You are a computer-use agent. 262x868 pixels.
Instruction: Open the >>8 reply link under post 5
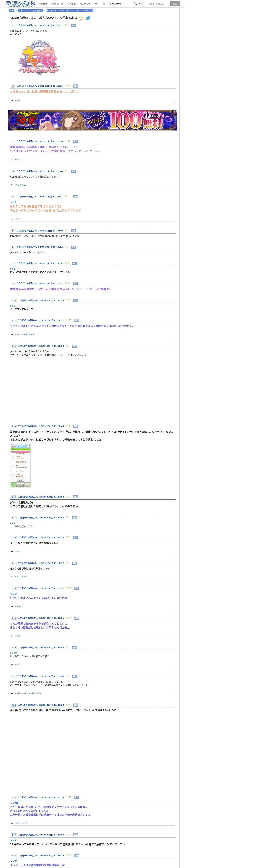coord(17,219)
